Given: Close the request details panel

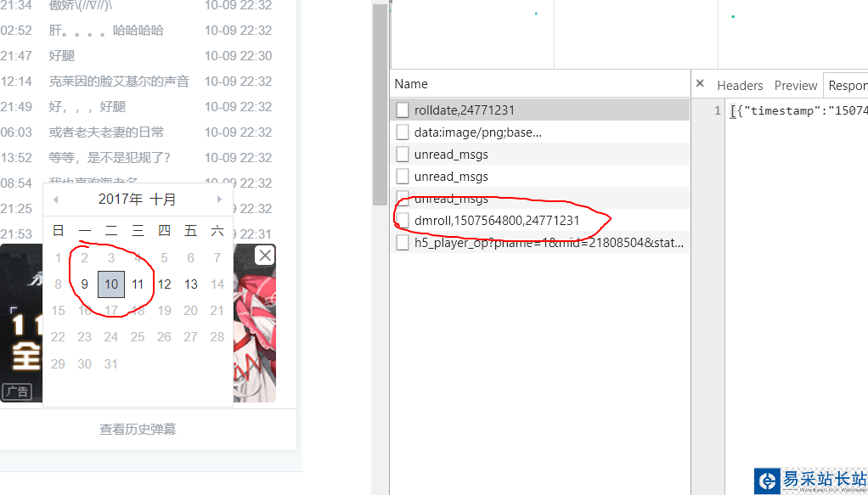Looking at the screenshot, I should [x=700, y=83].
